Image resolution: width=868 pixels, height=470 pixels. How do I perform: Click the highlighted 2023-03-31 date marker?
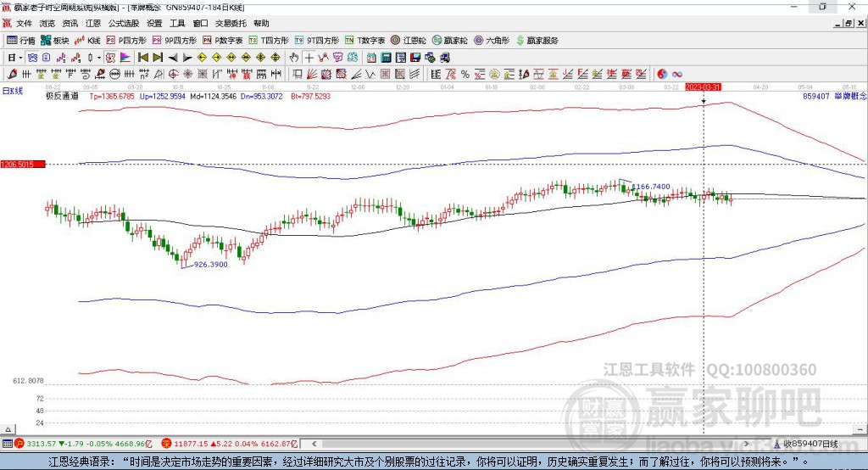[x=703, y=87]
